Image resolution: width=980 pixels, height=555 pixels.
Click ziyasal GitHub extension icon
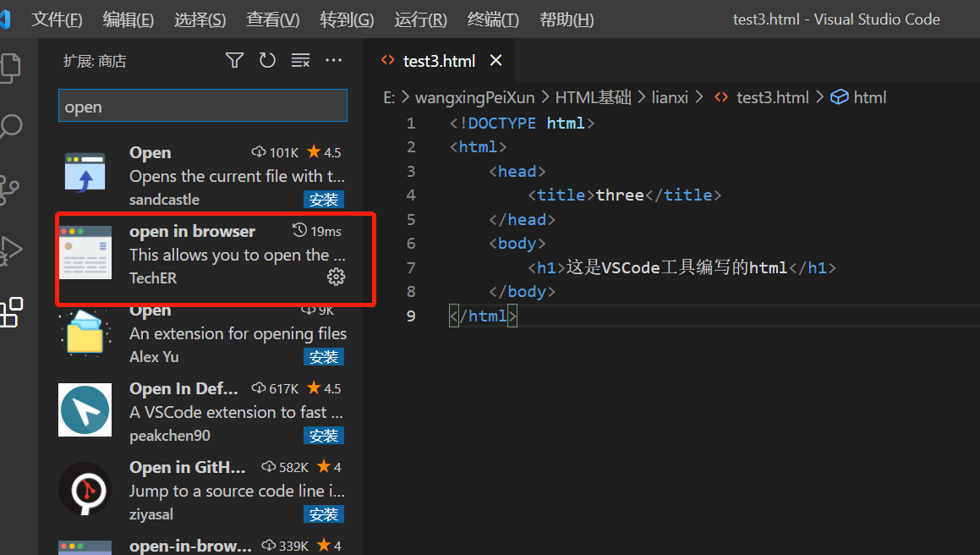pos(85,489)
